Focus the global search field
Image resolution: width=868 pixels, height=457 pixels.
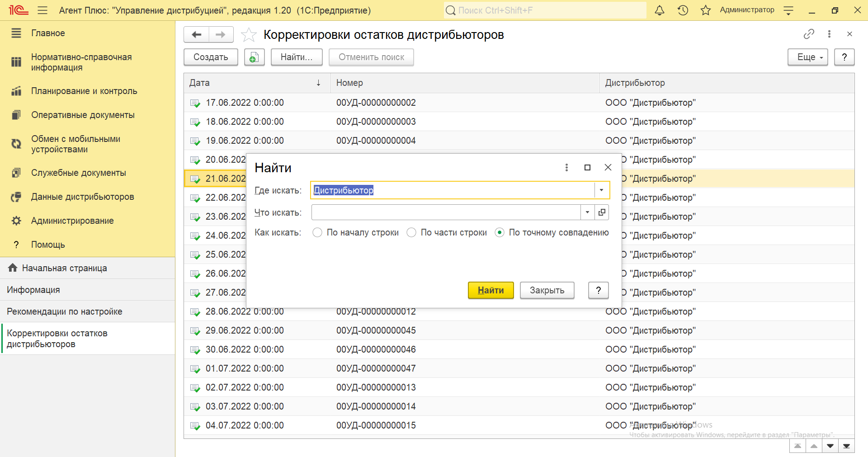[x=545, y=10]
